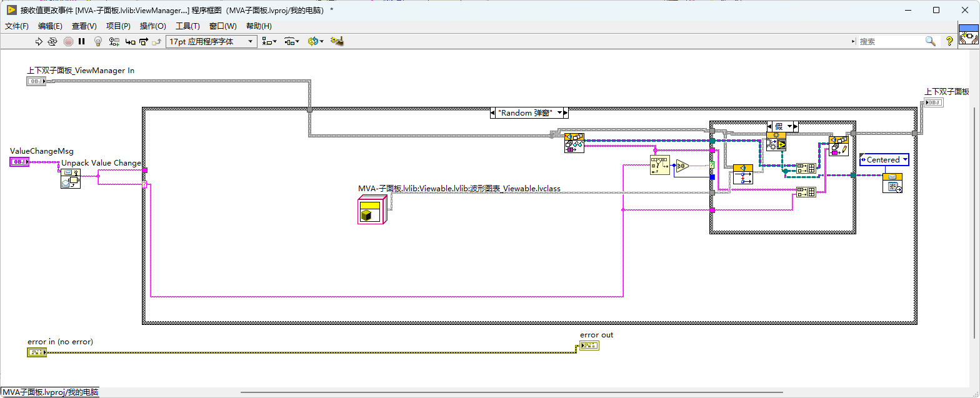Start Run Continuously mode
This screenshot has width=980, height=398.
[x=52, y=41]
